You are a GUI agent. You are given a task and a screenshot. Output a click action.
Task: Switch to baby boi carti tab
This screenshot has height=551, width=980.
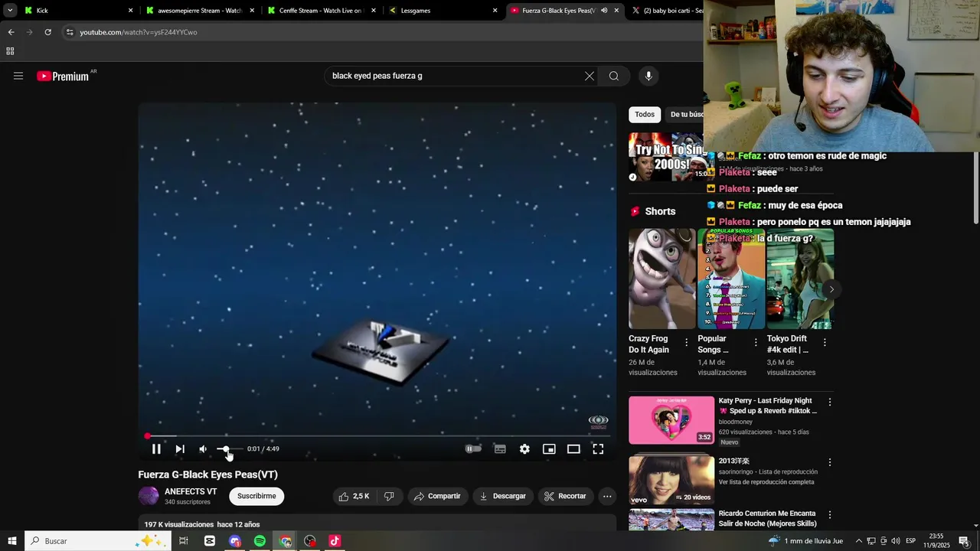pos(666,11)
